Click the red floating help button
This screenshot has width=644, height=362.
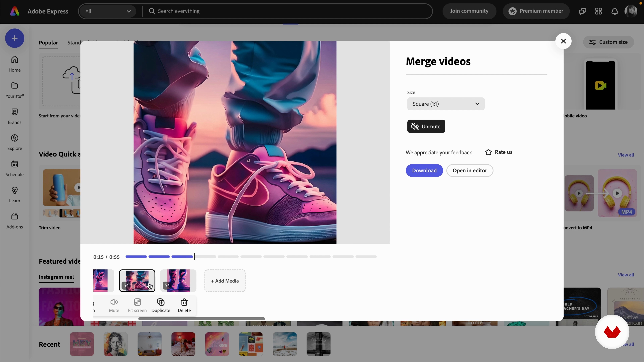coord(612,332)
